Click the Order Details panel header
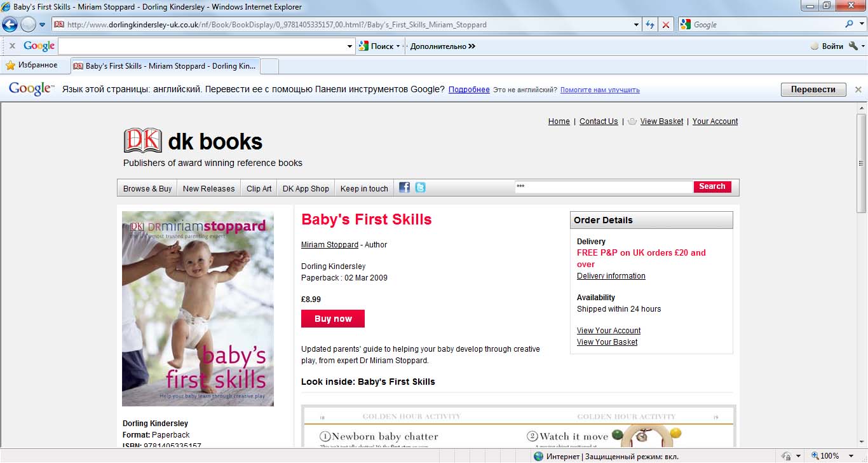Viewport: 868px width, 463px height. tap(651, 220)
